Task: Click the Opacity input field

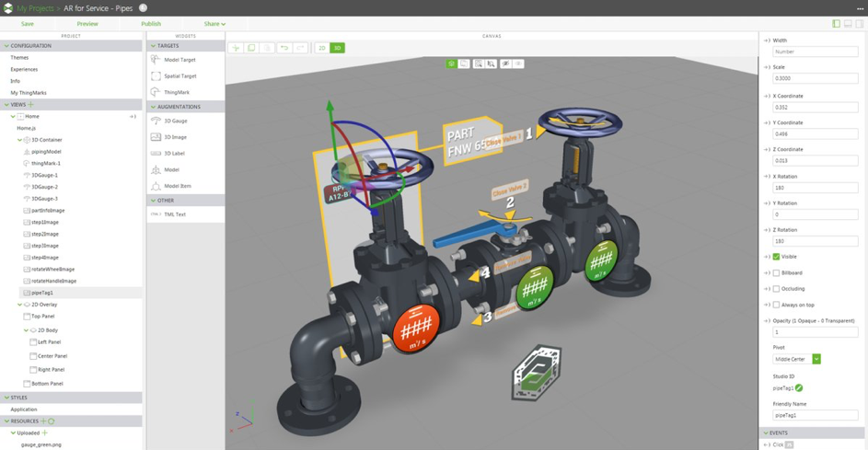Action: (816, 332)
